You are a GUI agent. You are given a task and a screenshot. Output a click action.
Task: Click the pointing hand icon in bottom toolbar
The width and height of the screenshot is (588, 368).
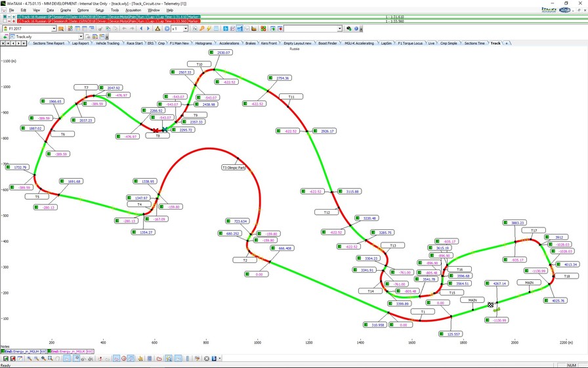140,359
